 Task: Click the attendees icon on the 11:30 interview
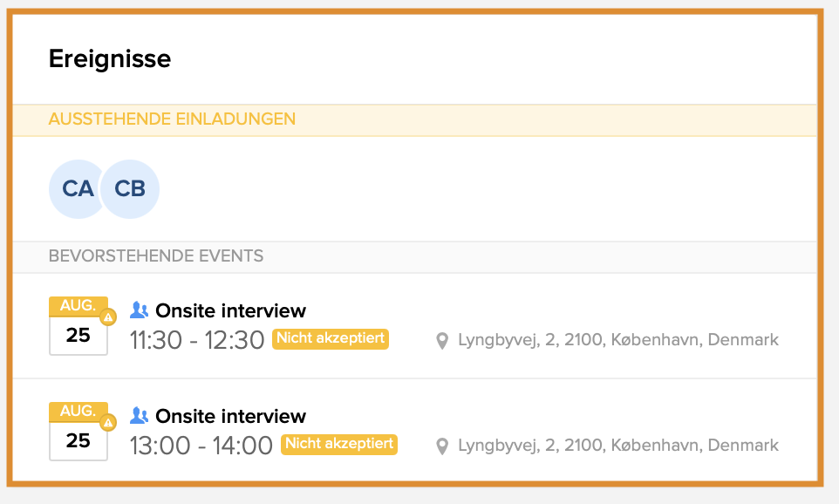[x=140, y=310]
